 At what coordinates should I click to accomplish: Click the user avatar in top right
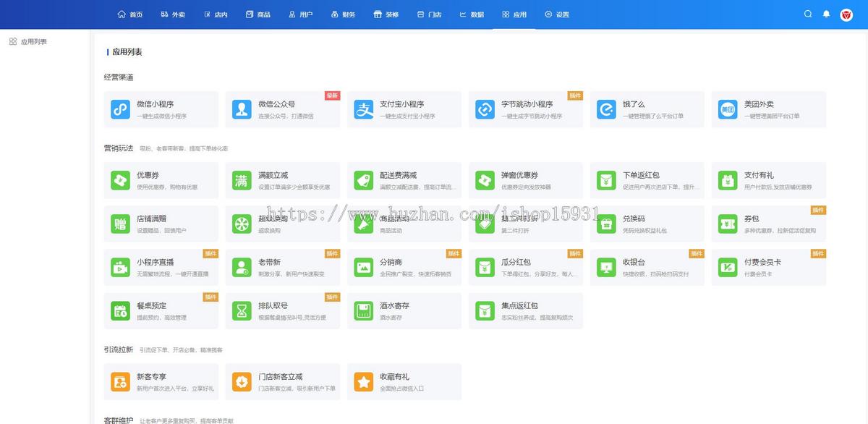coord(846,14)
